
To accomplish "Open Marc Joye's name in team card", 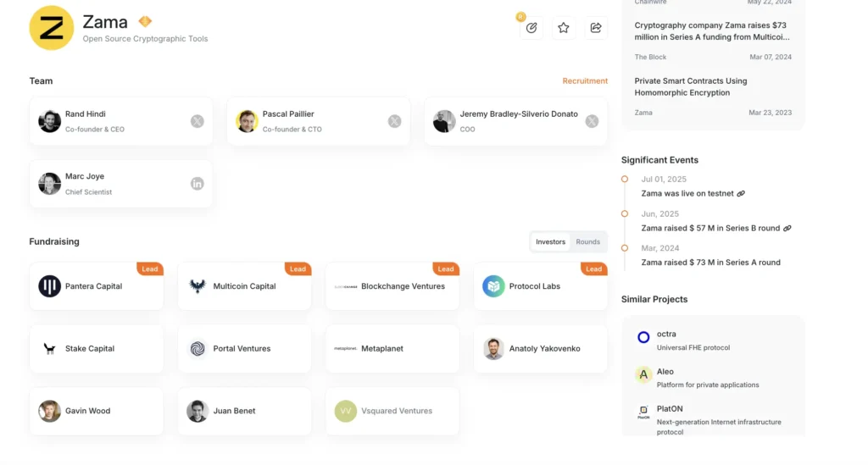I will click(x=85, y=176).
